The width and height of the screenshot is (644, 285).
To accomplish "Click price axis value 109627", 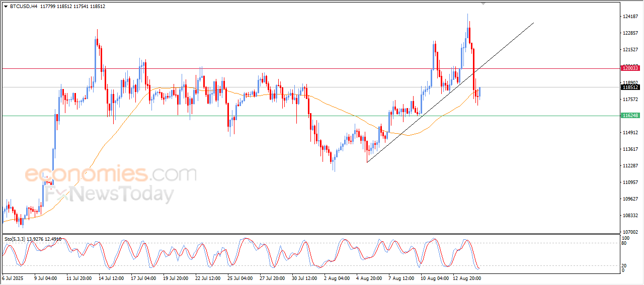I will coord(630,199).
